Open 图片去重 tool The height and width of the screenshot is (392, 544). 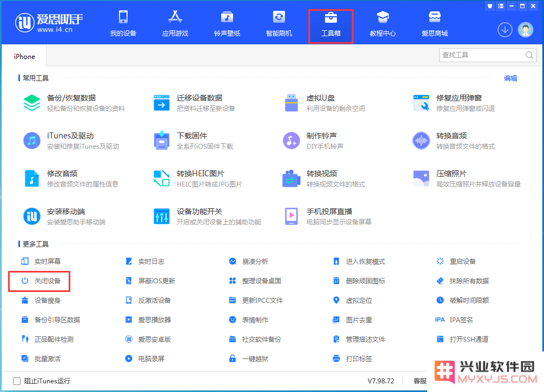[352, 320]
